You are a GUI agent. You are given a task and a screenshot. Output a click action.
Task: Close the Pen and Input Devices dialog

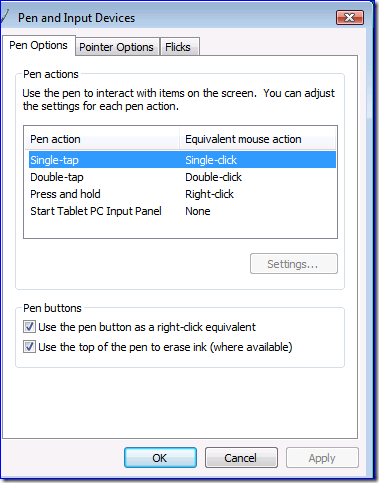pos(350,17)
